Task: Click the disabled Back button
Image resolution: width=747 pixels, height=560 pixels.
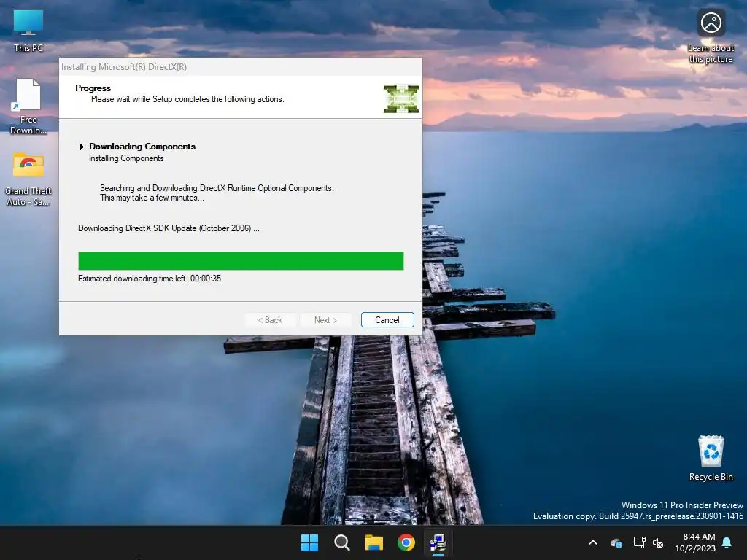Action: 270,320
